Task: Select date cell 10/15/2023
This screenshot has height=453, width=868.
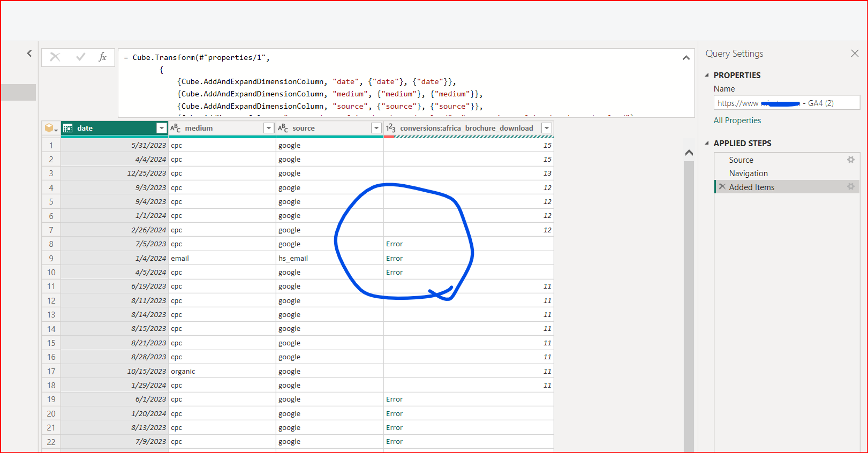Action: pos(115,371)
